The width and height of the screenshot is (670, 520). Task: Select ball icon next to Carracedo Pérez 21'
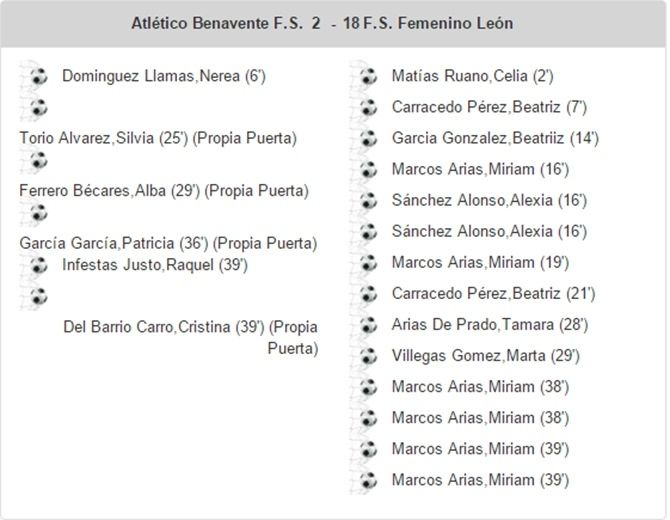point(368,294)
